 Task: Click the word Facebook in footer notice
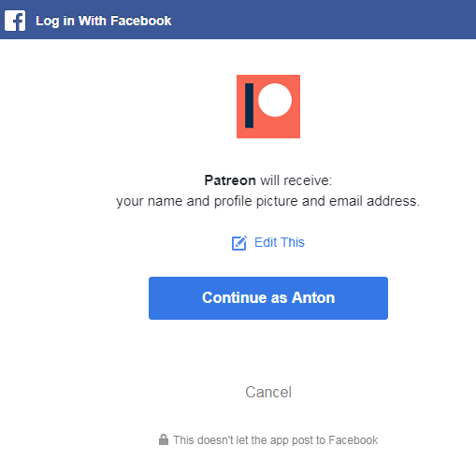coord(353,440)
